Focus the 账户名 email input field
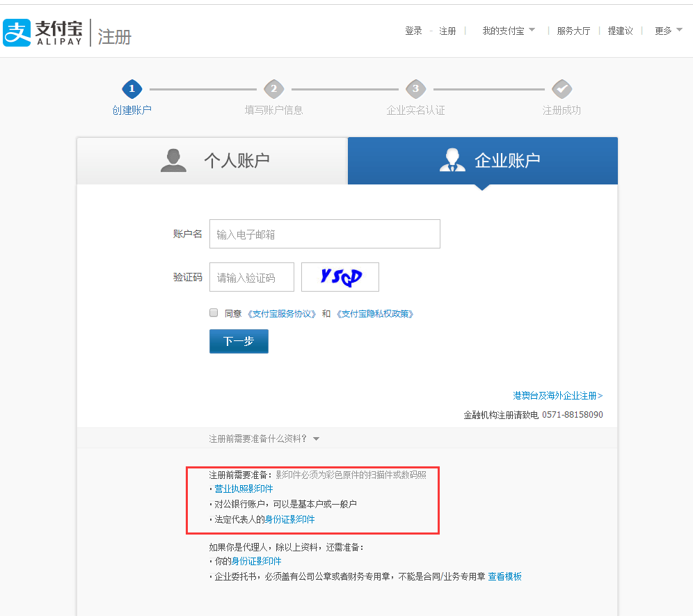 pyautogui.click(x=325, y=234)
